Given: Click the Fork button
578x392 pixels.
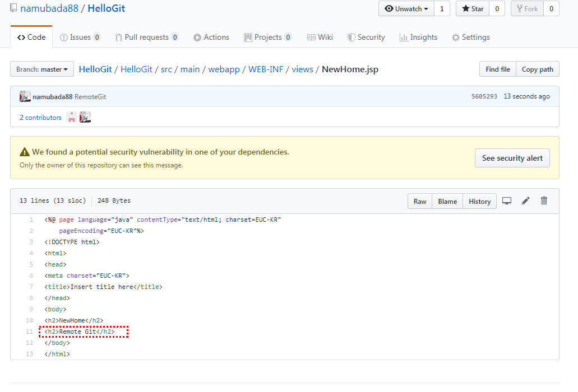Looking at the screenshot, I should [527, 8].
